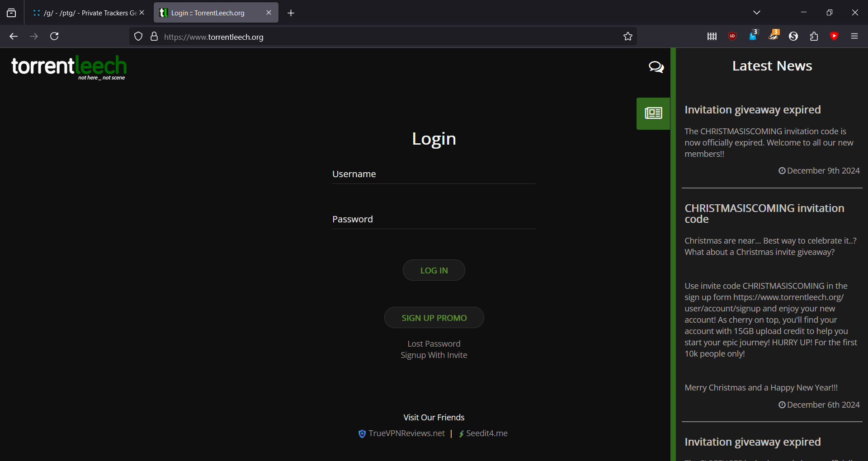868x461 pixels.
Task: Focus the Username input field
Action: pos(434,174)
